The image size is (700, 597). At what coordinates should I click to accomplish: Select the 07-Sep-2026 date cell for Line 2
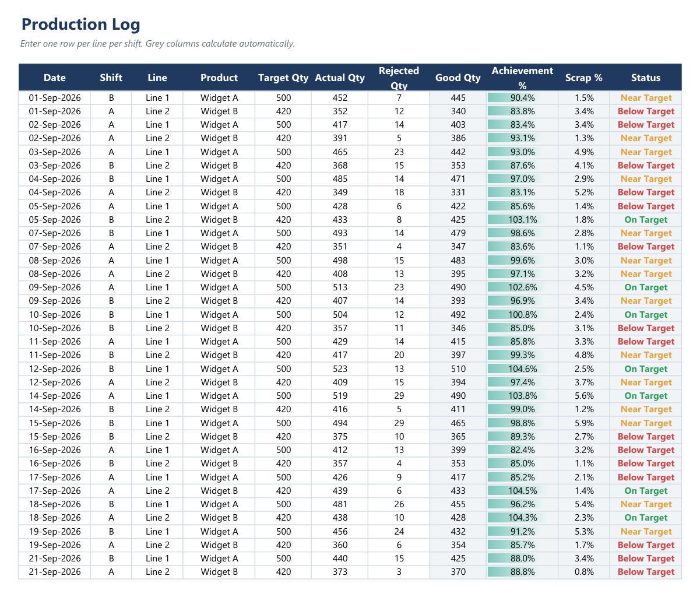(x=55, y=247)
